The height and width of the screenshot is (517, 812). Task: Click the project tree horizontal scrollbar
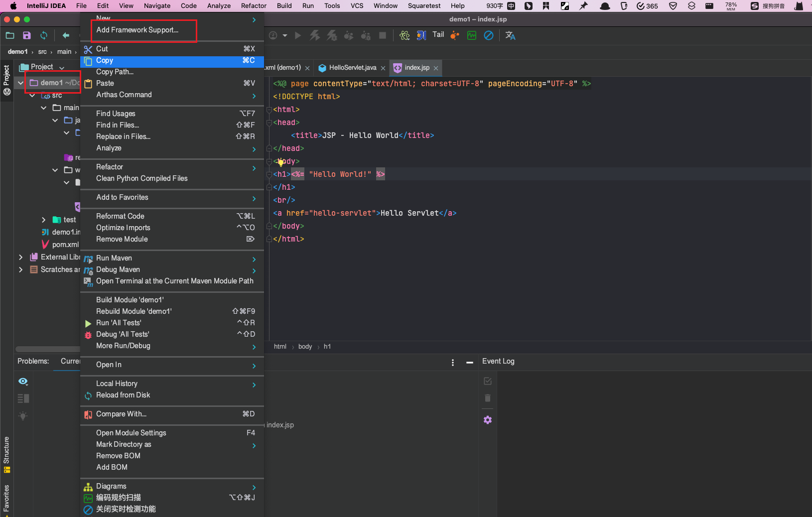click(x=48, y=349)
